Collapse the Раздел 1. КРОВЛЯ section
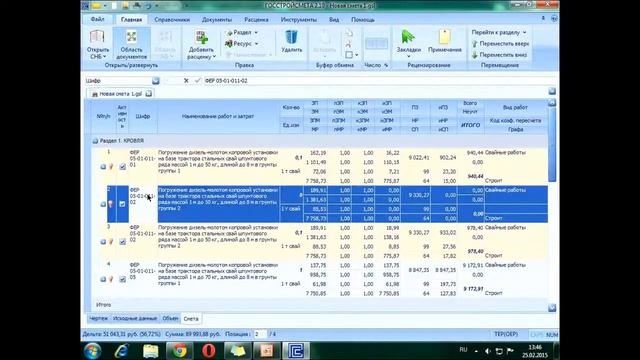 tap(95, 141)
